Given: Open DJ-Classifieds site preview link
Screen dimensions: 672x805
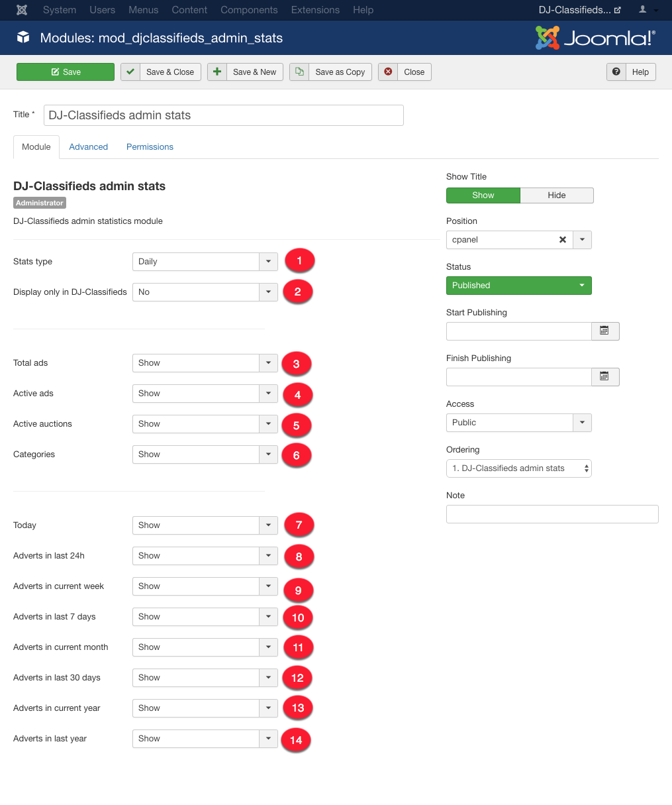Looking at the screenshot, I should point(580,10).
